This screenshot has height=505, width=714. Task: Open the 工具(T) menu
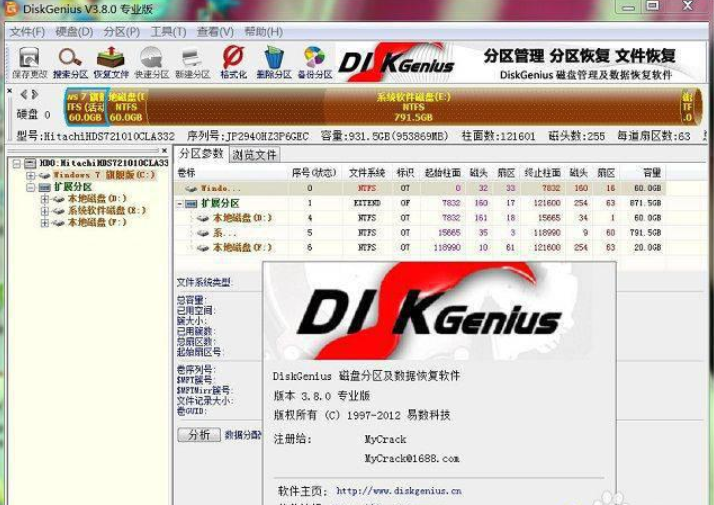pyautogui.click(x=168, y=31)
